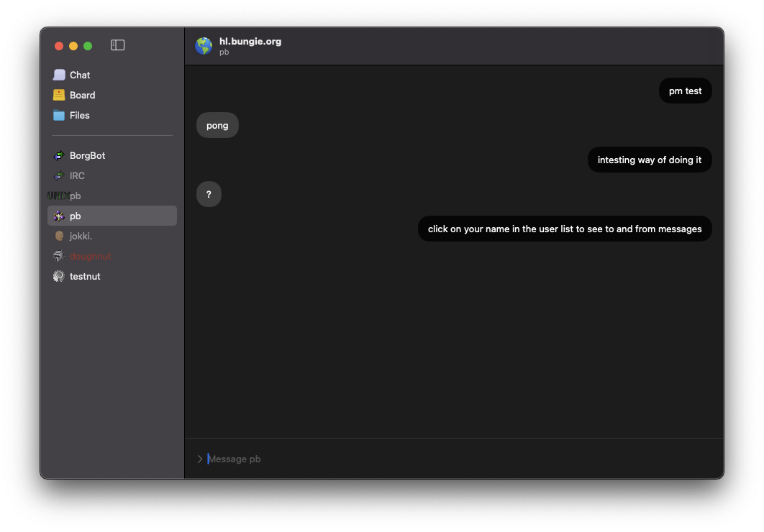Click the 'click on your name' message bubble
Screen dimensions: 764x532
click(565, 229)
